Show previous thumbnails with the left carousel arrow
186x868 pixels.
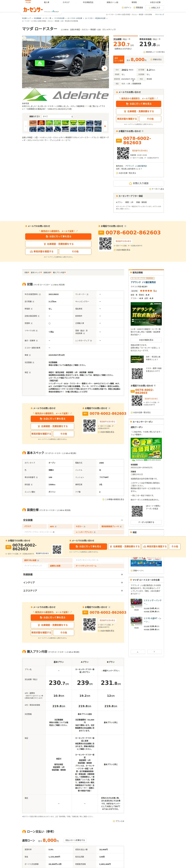pos(26,126)
